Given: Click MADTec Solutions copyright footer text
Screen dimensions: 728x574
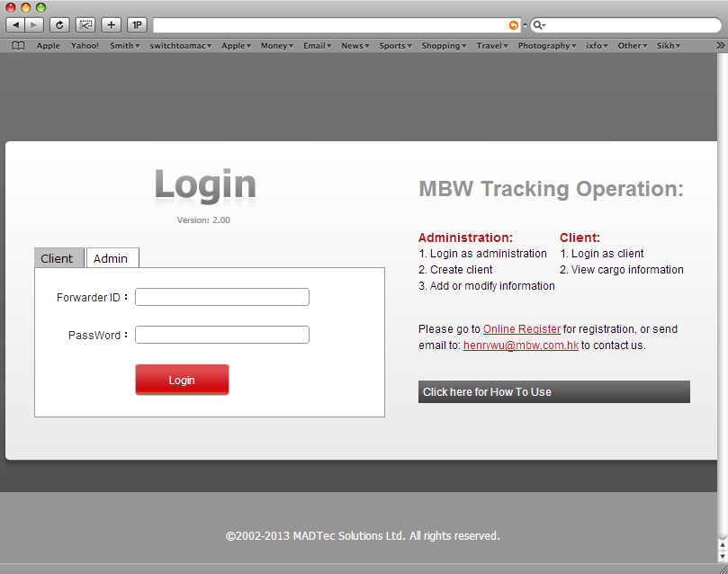Looking at the screenshot, I should [x=363, y=536].
